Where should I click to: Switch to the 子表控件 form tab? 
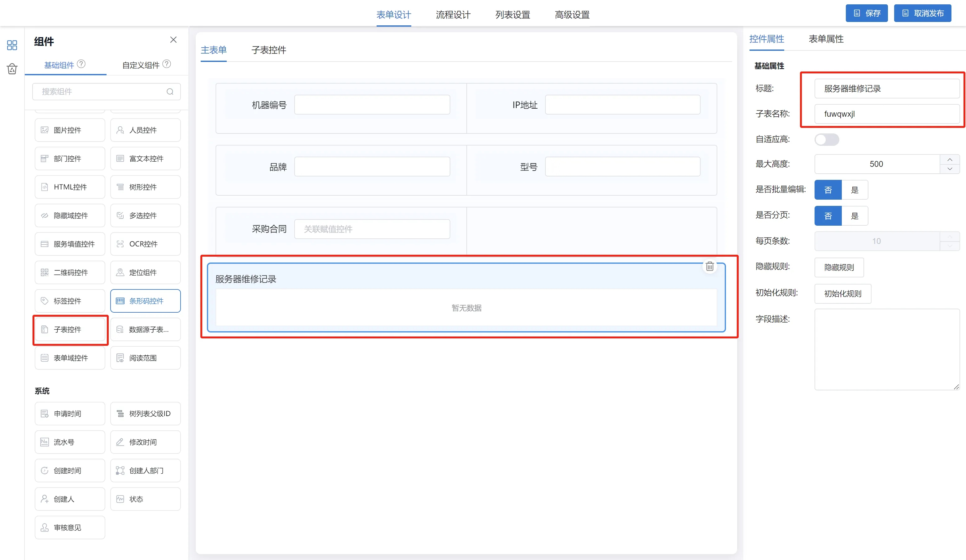268,50
